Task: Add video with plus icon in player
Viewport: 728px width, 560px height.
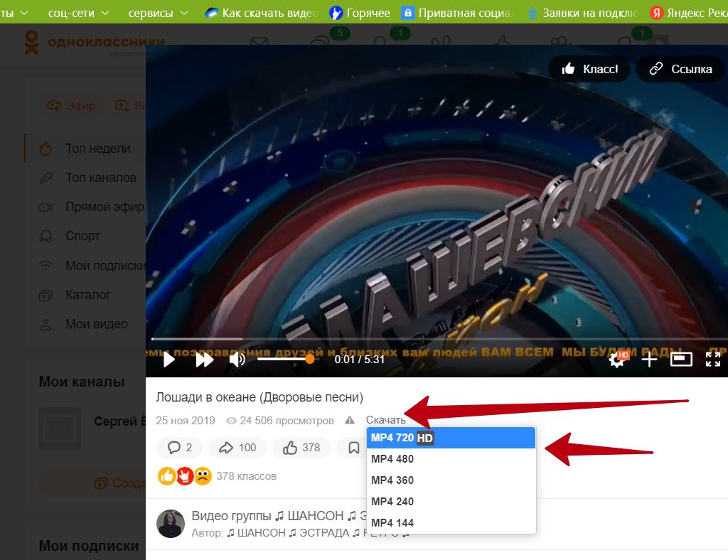Action: (x=649, y=359)
